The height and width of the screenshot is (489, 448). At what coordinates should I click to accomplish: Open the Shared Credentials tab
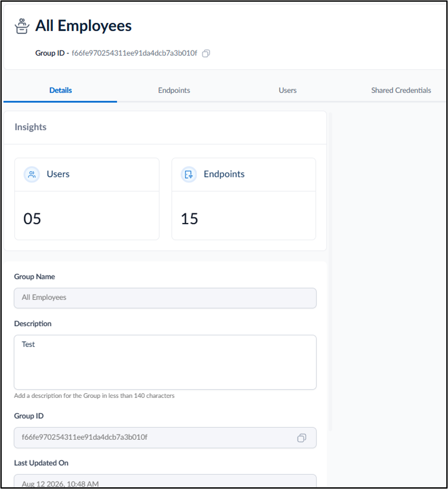coord(401,91)
